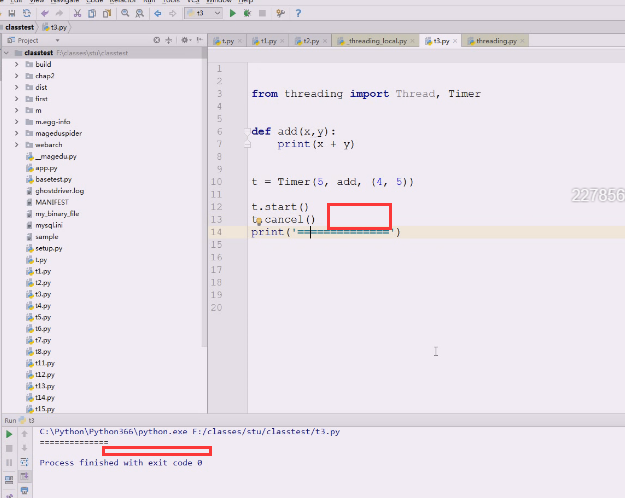Viewport: 625px width, 498px height.
Task: Click the Stop square in the main toolbar
Action: [262, 14]
